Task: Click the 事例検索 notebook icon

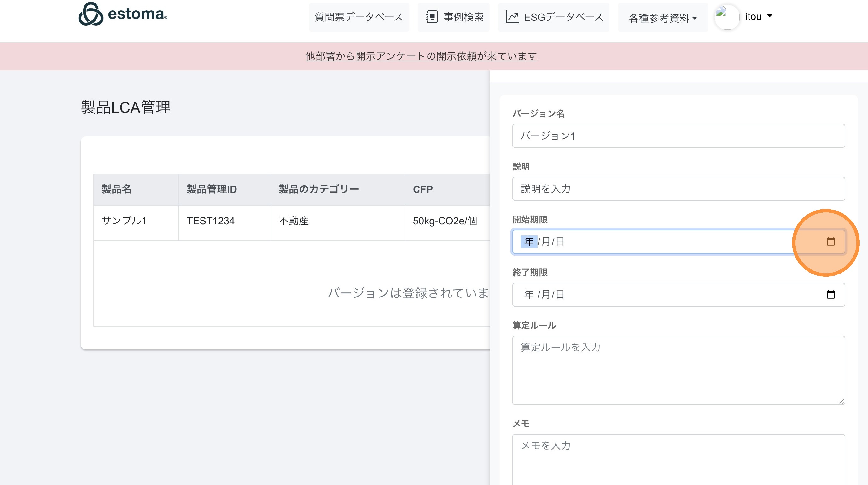Action: pyautogui.click(x=432, y=17)
